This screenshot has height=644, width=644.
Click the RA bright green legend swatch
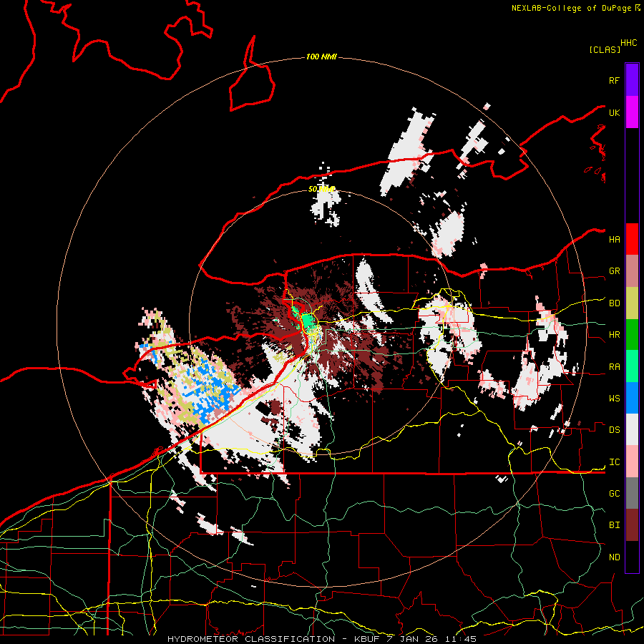[x=632, y=366]
